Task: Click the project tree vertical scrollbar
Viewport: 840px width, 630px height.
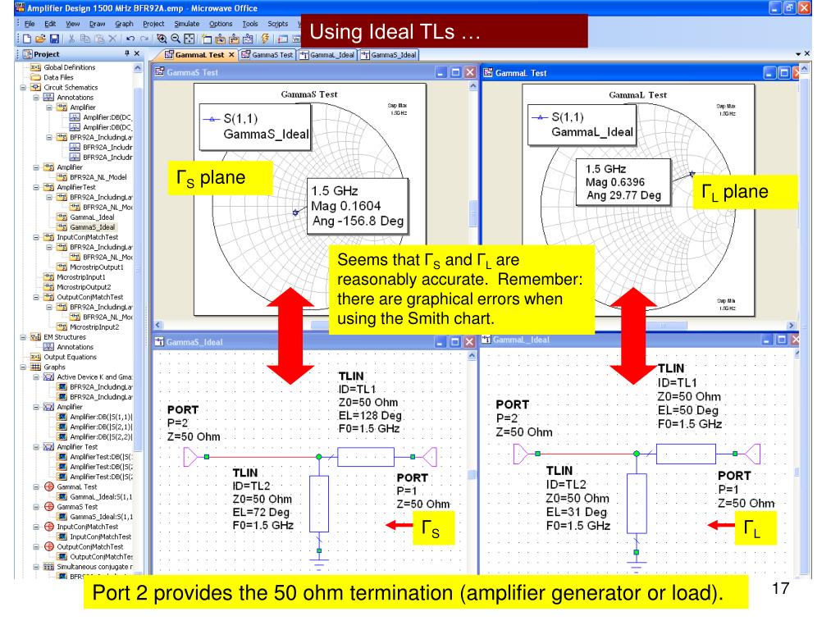Action: pyautogui.click(x=138, y=268)
